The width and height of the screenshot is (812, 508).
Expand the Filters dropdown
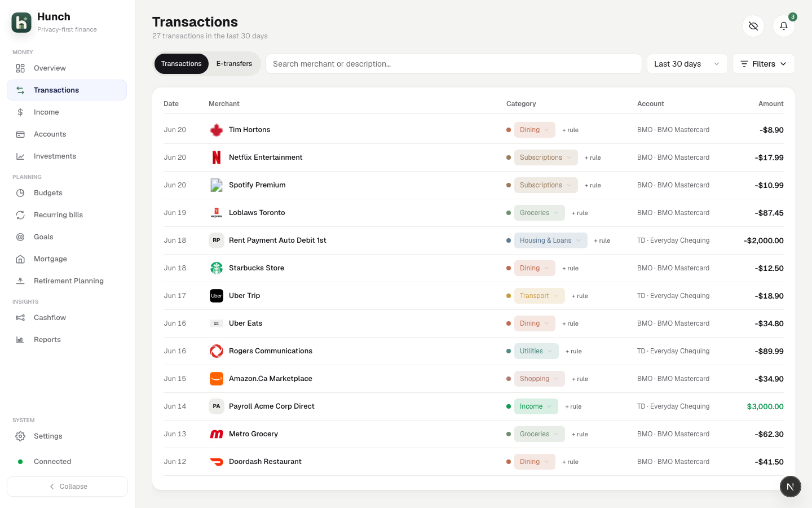click(x=764, y=64)
